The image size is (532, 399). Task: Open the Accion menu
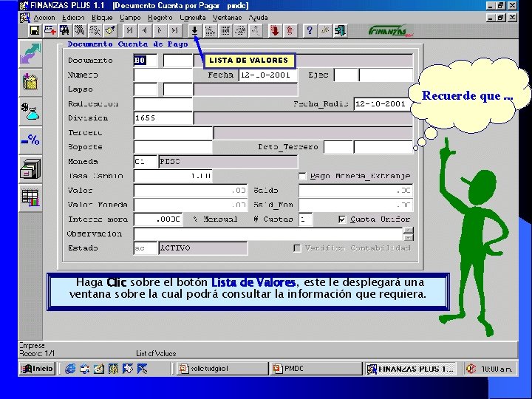(44, 18)
